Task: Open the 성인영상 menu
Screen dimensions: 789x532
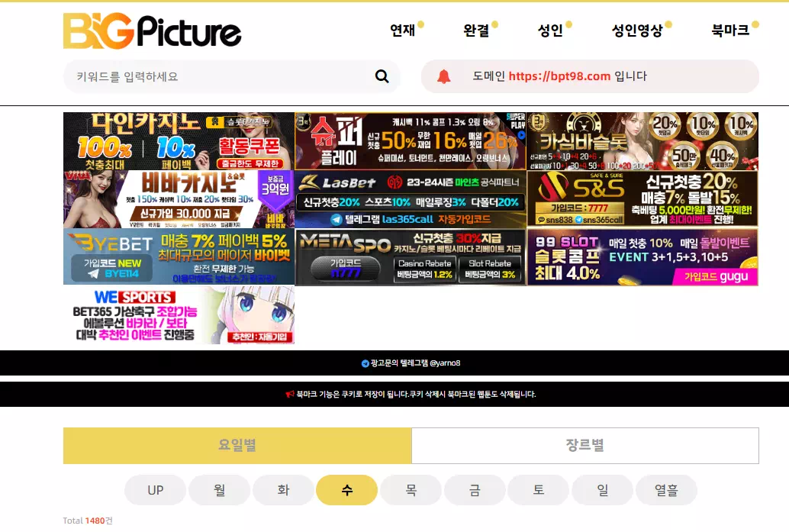Action: (637, 31)
